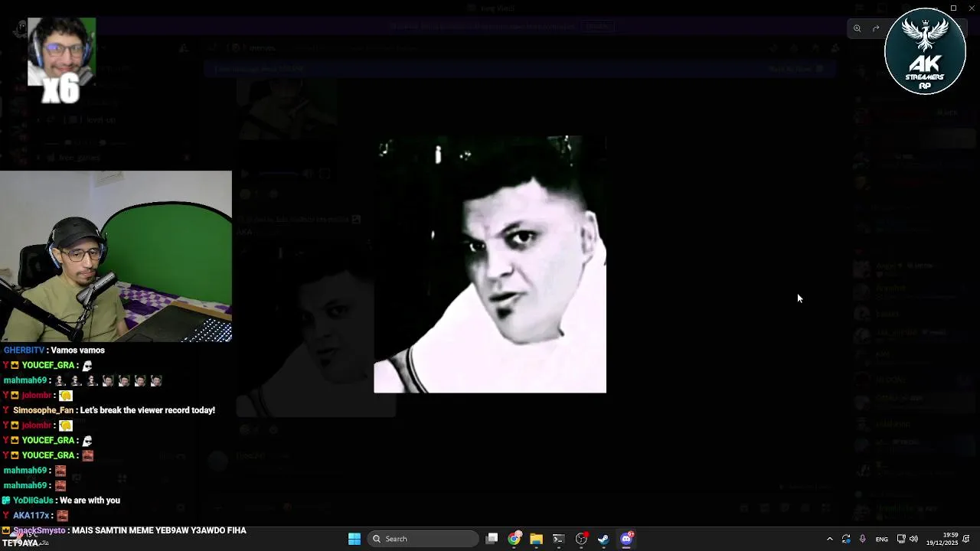Open the notification center icon
The image size is (980, 551).
point(966,539)
